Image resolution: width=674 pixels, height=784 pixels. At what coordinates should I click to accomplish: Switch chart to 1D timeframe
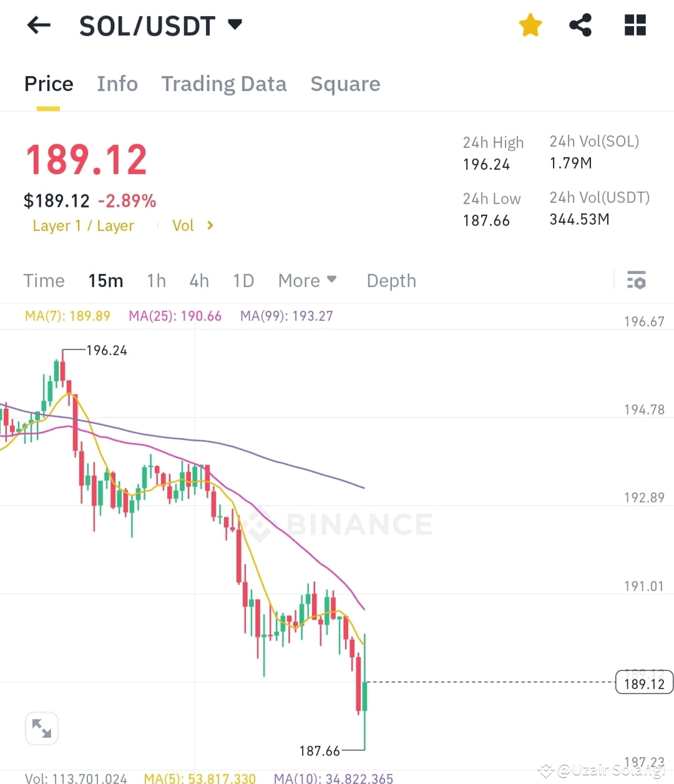[x=243, y=280]
